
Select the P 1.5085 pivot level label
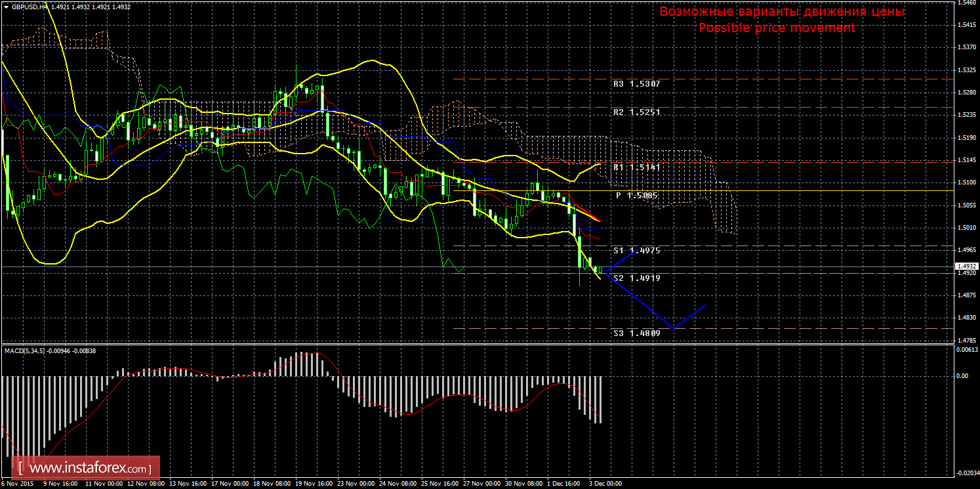coord(636,196)
